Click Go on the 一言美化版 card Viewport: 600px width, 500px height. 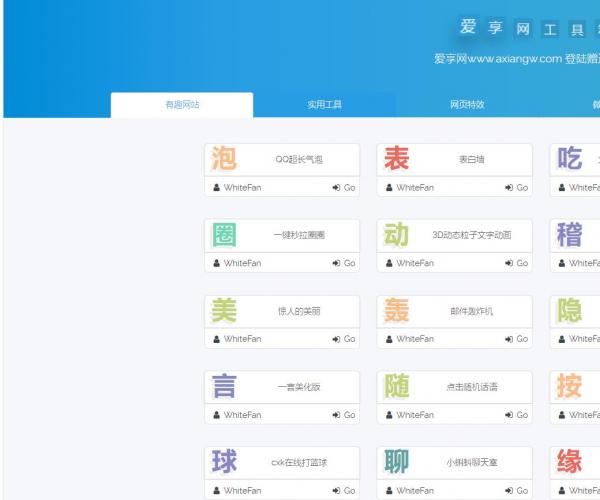(x=344, y=415)
